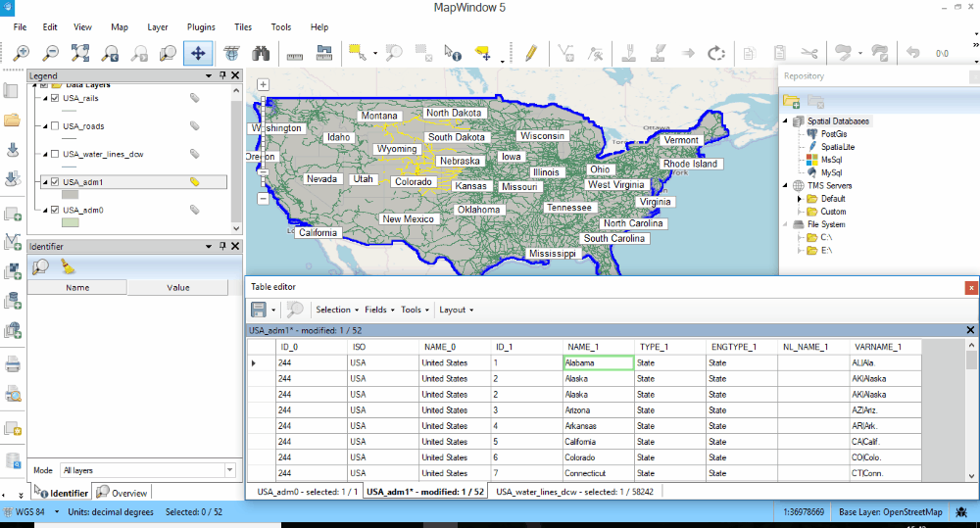This screenshot has height=528, width=980.
Task: Enable the USA_water_lines_dcw layer checkbox
Action: [x=55, y=155]
